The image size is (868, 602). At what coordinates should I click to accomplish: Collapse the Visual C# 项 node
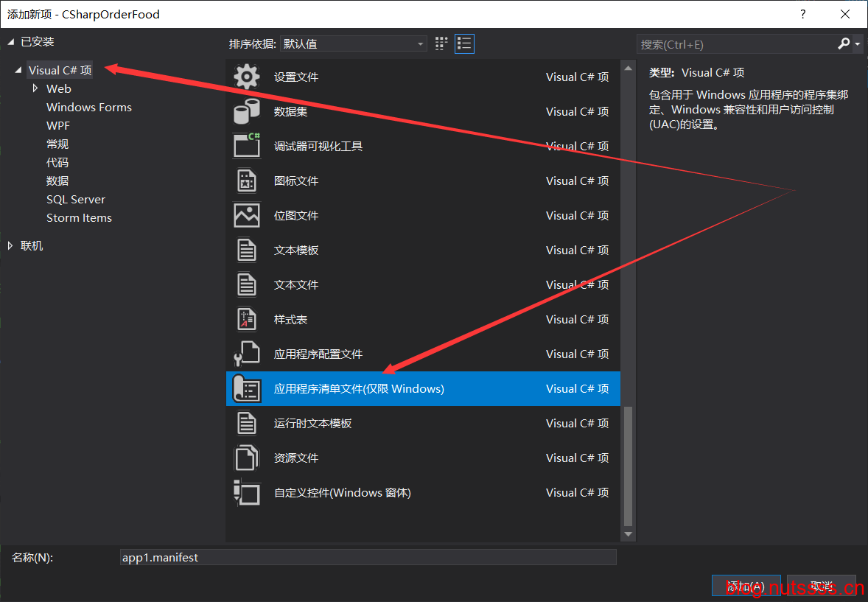tap(18, 70)
